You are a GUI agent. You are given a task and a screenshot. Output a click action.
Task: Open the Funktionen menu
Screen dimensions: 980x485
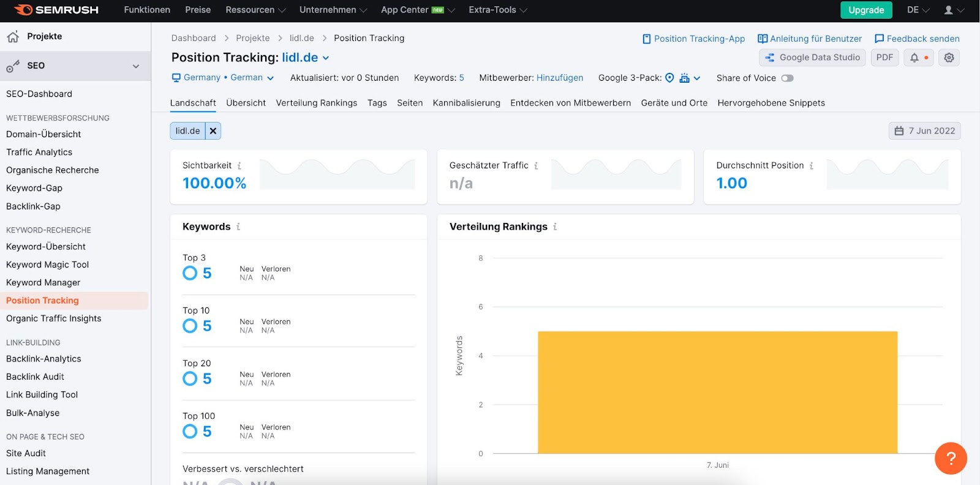tap(147, 10)
